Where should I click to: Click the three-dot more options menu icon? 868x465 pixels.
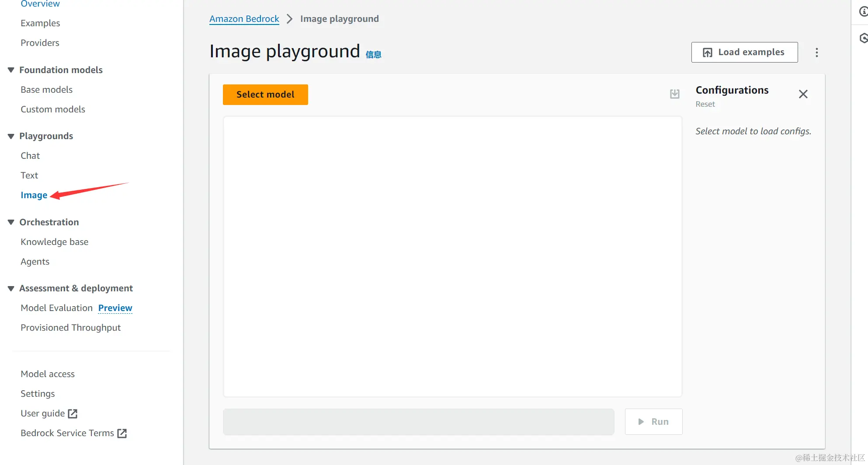tap(816, 52)
